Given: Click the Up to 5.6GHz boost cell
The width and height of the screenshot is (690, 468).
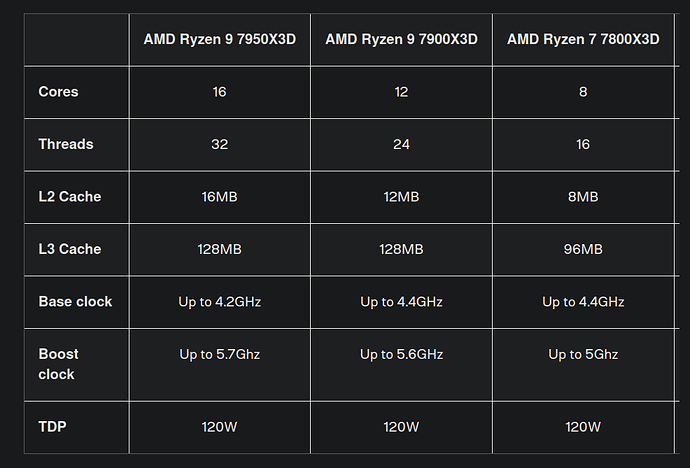Looking at the screenshot, I should [401, 354].
